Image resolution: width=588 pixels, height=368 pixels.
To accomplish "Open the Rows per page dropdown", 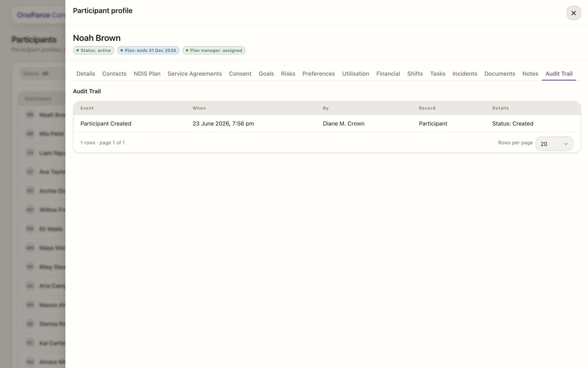I will [554, 144].
